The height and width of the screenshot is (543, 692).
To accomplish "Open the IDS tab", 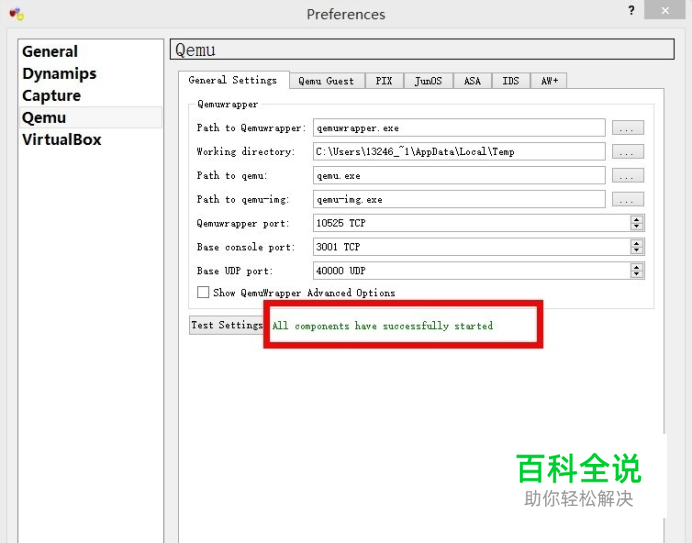I will [511, 81].
